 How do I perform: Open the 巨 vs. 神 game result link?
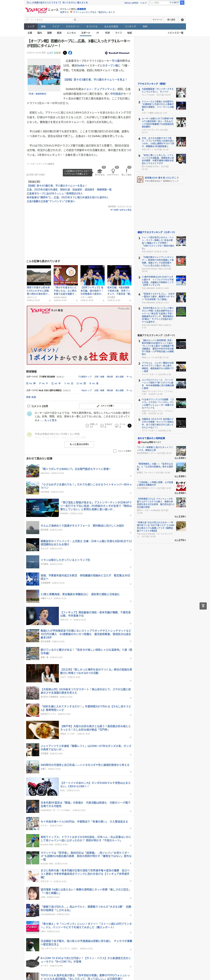point(31,384)
